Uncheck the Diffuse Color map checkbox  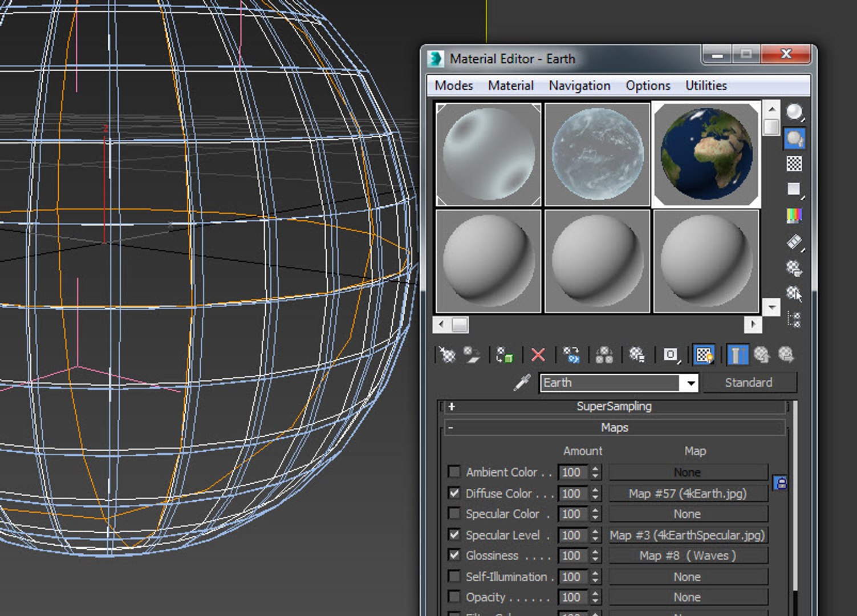click(x=454, y=493)
